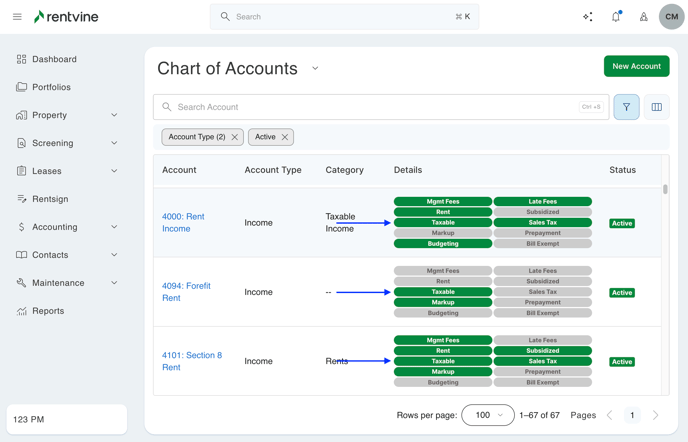This screenshot has width=688, height=442.
Task: Click the user profile icon beside bell
Action: click(x=644, y=17)
